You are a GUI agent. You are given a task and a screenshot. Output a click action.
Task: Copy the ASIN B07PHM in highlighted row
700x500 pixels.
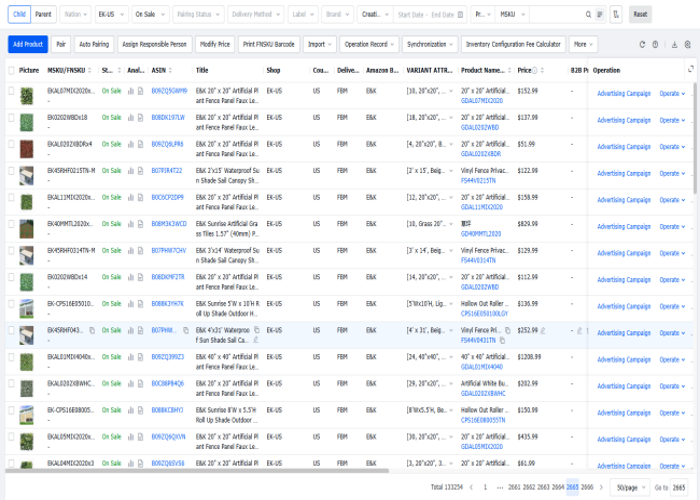point(186,330)
